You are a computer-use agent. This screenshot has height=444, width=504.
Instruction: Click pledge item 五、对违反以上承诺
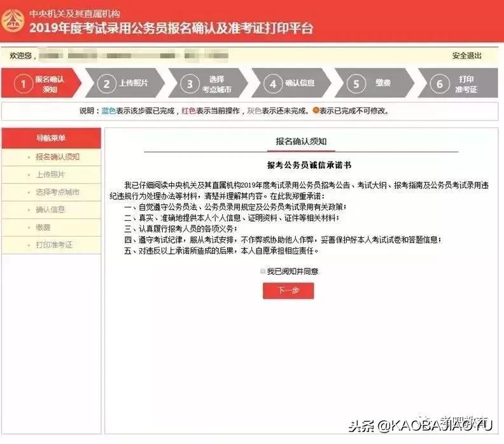221,251
